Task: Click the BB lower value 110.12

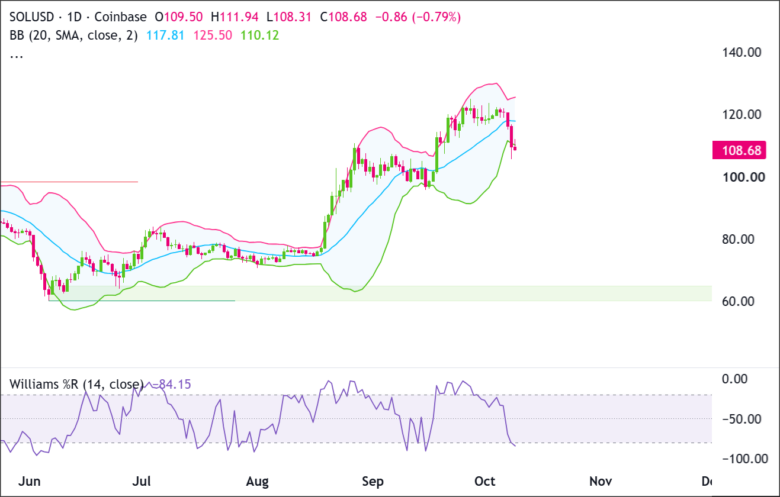Action: coord(259,35)
